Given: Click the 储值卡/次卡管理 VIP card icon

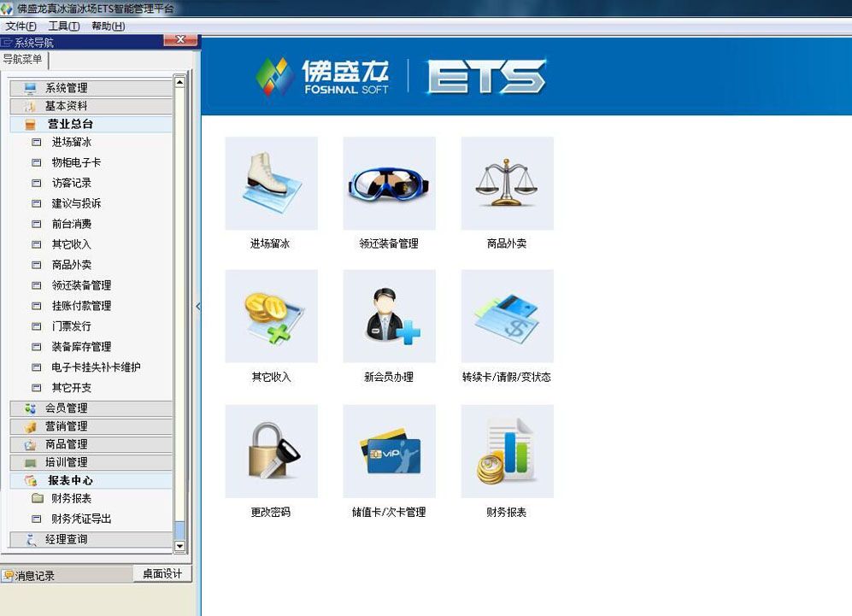Looking at the screenshot, I should pos(389,450).
